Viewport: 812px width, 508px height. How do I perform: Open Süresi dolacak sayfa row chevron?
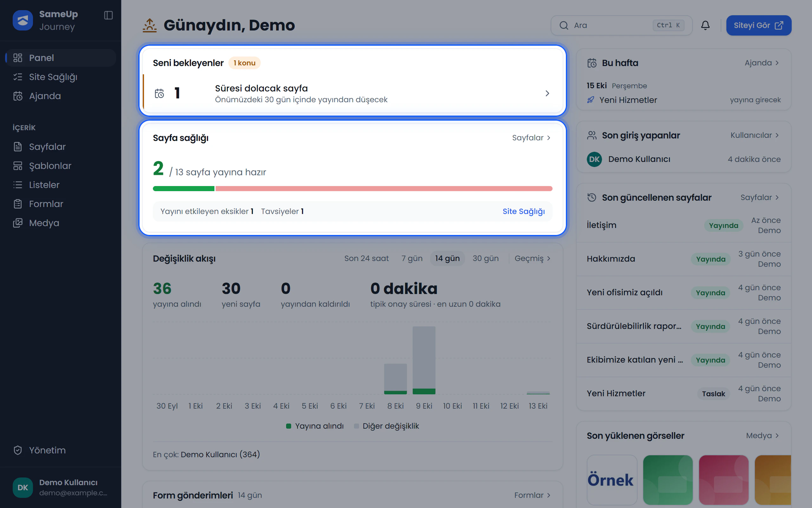coord(547,93)
